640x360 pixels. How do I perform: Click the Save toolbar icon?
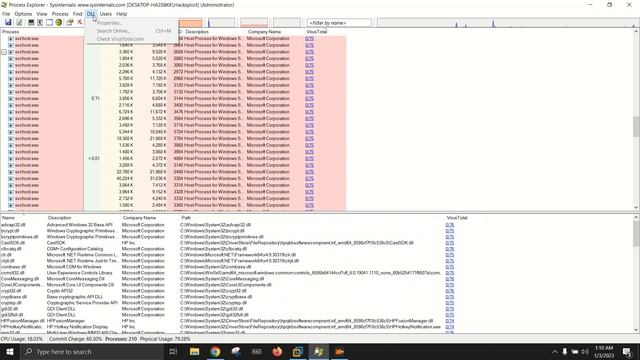coord(8,22)
